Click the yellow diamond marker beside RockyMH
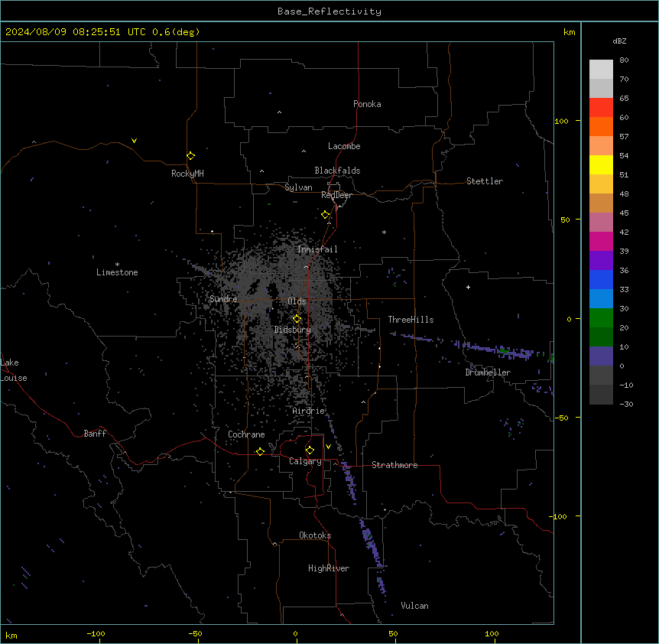659x644 pixels. click(191, 156)
